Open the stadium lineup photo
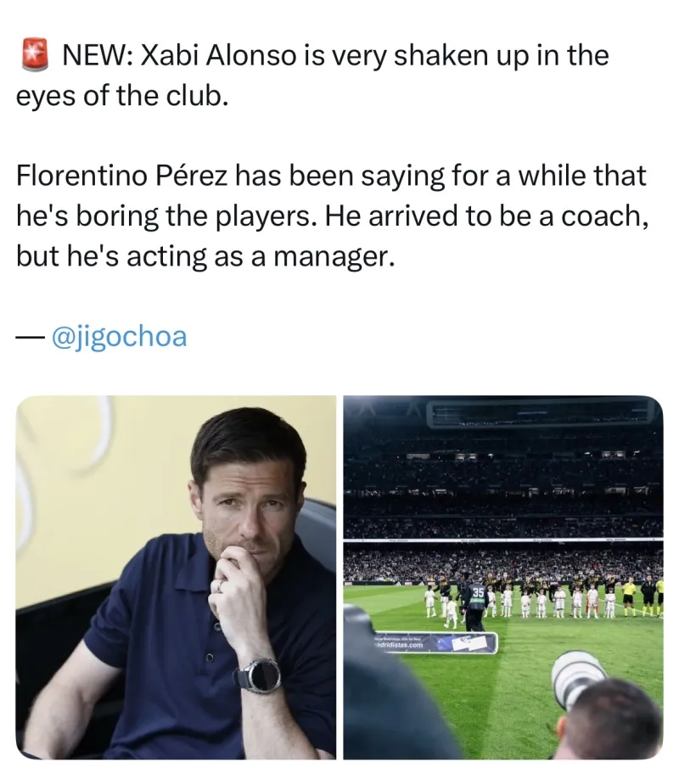 tap(502, 577)
